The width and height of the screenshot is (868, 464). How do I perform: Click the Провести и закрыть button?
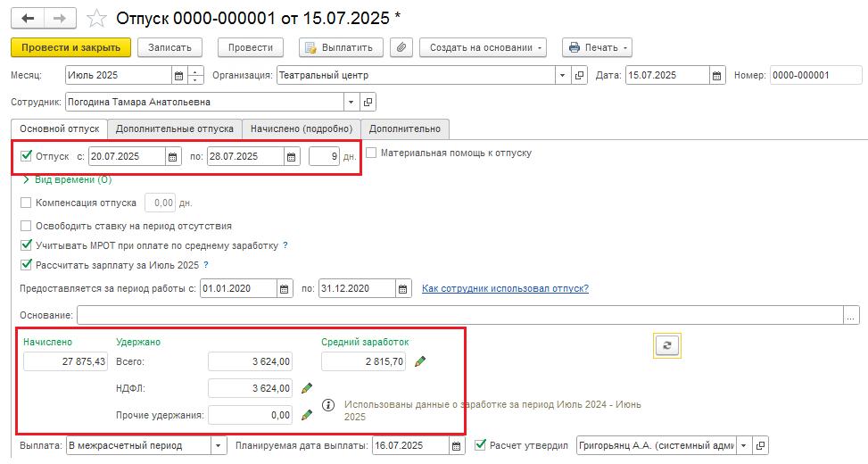70,47
